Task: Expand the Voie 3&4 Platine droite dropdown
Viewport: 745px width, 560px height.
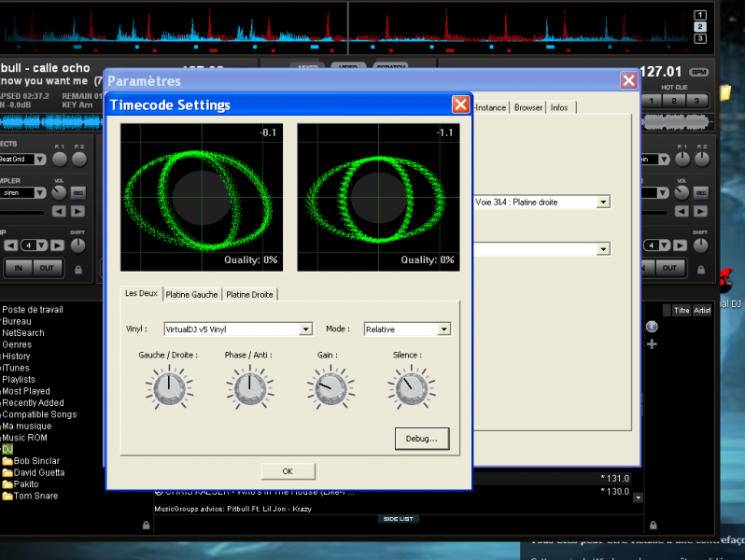Action: (x=603, y=202)
